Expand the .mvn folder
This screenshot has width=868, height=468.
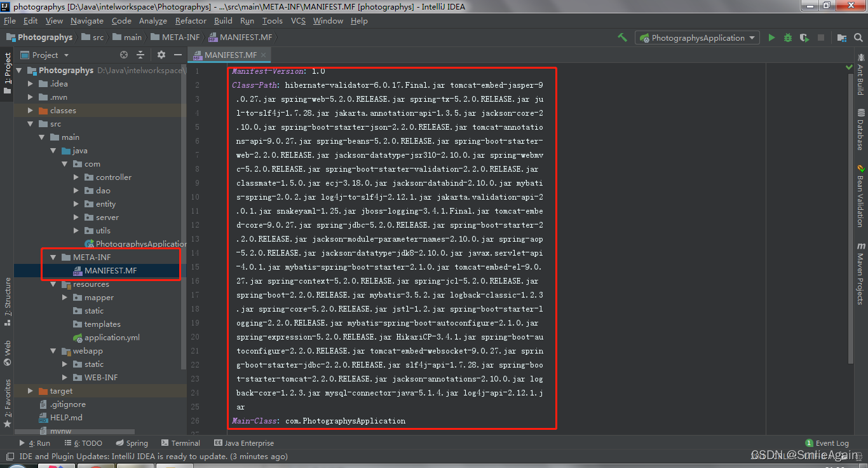(x=31, y=97)
